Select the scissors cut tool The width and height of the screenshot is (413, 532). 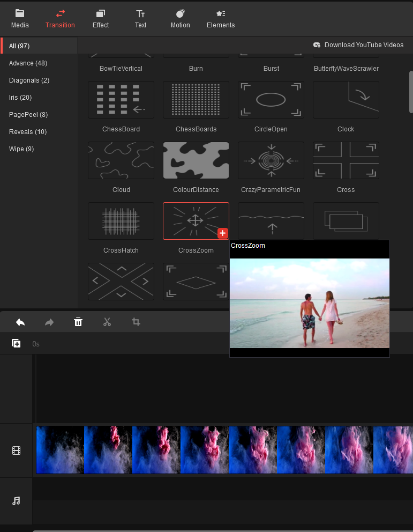(x=107, y=322)
